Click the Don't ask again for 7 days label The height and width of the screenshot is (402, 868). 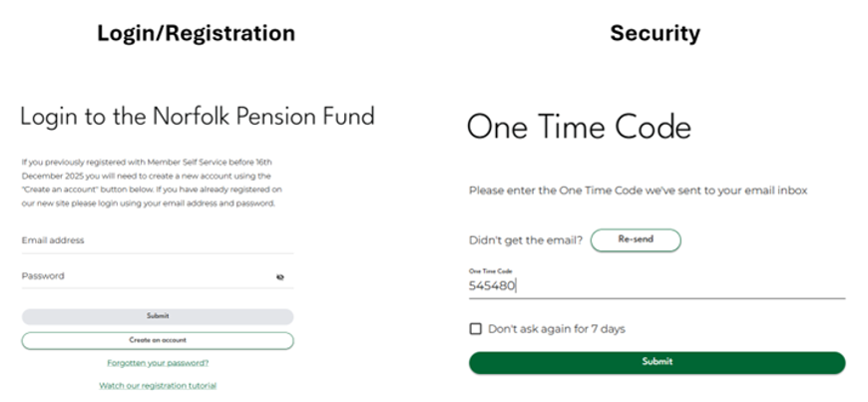click(556, 329)
